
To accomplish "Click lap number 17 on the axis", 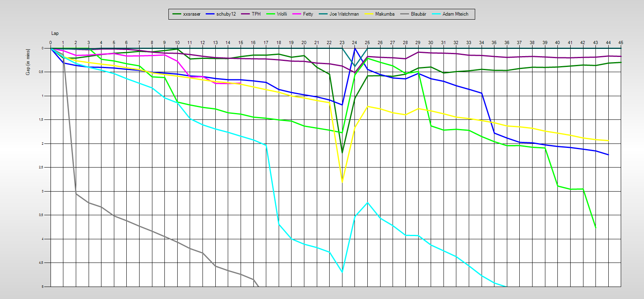I will tap(266, 42).
